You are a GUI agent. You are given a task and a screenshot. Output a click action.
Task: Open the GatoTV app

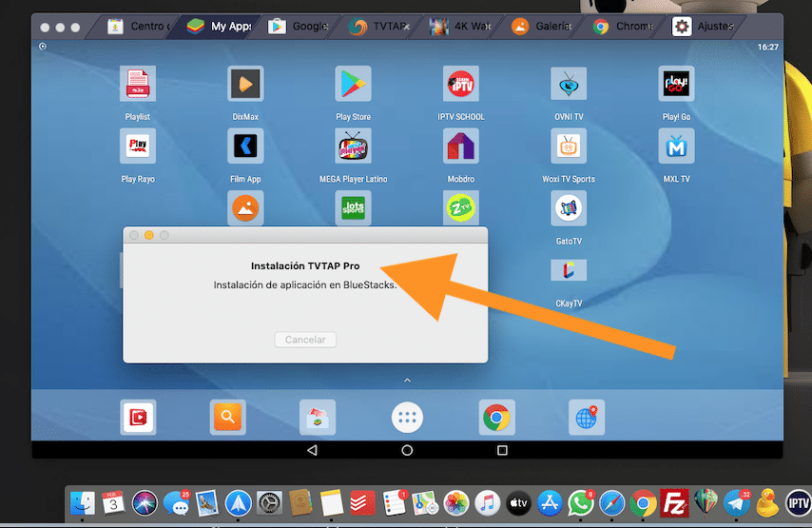(569, 207)
